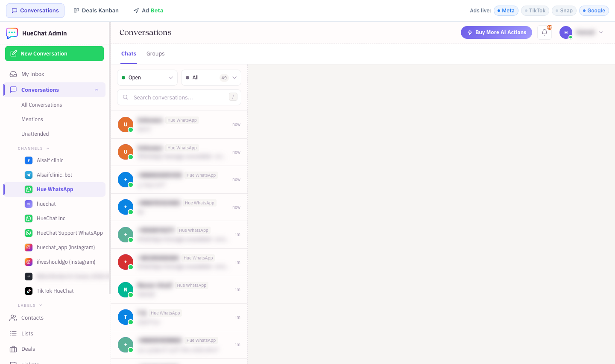
Task: Click the TikTok HueChat channel icon
Action: (29, 291)
